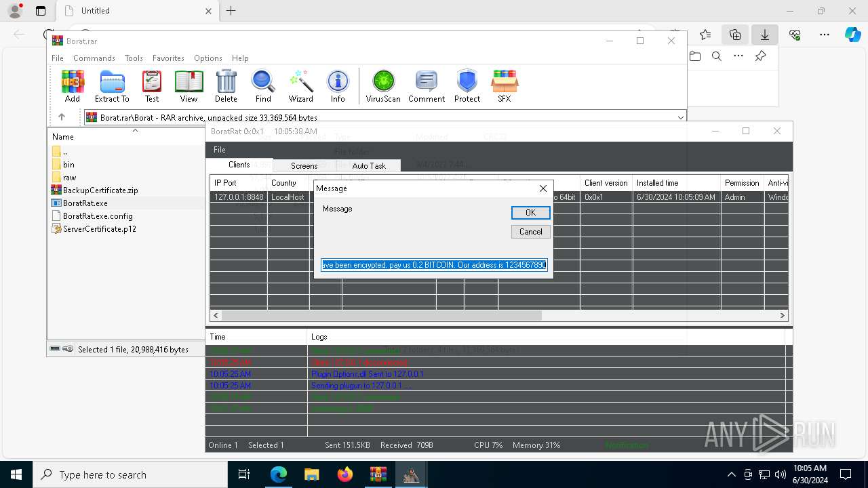The image size is (868, 488).
Task: Open WinRAR Commands menu
Action: pyautogui.click(x=94, y=58)
